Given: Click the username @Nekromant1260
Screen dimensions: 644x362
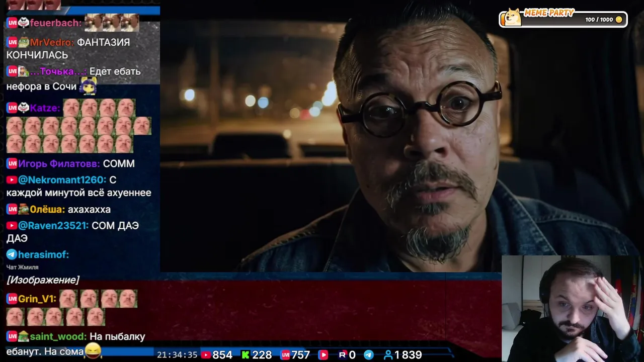Looking at the screenshot, I should pyautogui.click(x=62, y=180).
